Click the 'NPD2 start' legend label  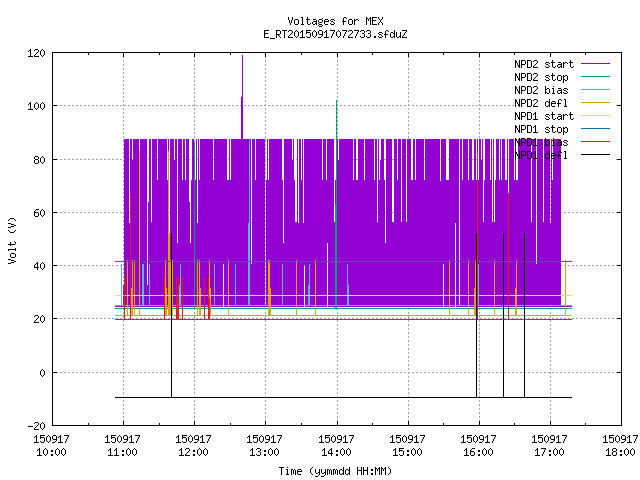coord(544,64)
